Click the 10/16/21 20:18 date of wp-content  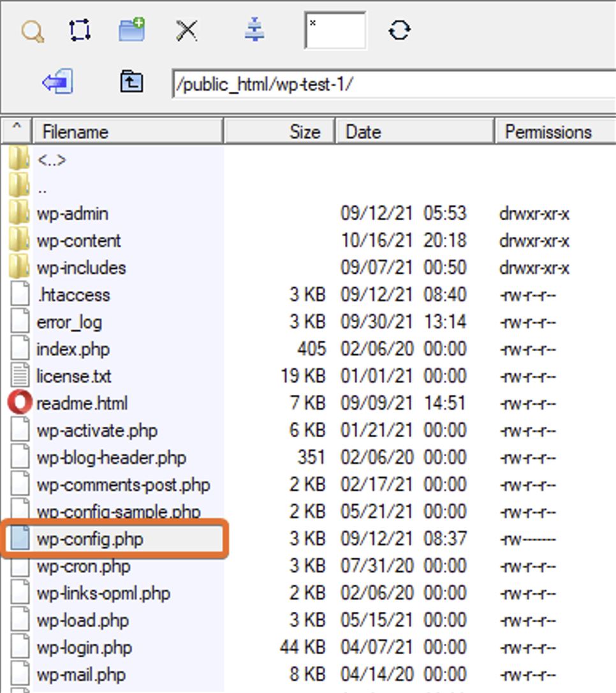404,241
